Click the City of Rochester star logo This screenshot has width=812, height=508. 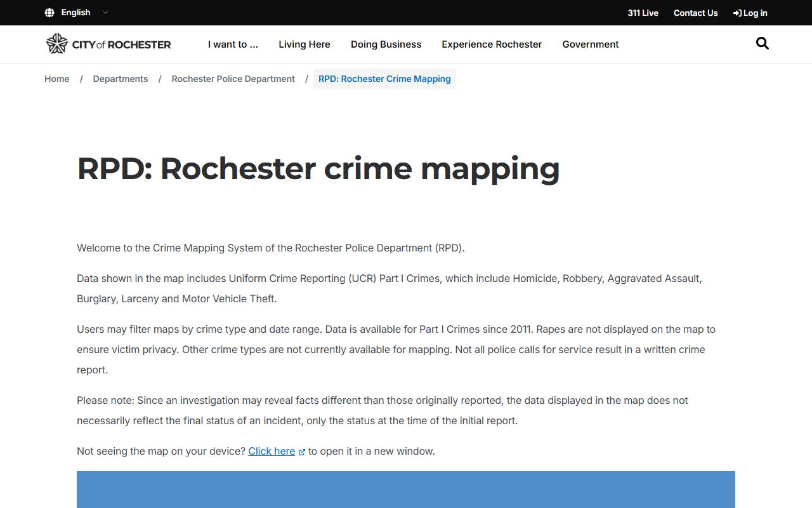[x=57, y=44]
